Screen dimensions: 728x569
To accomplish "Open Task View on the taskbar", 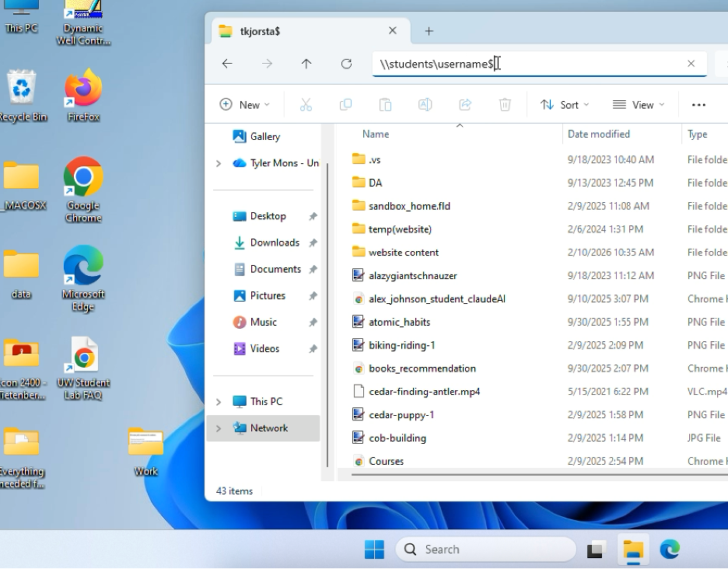I will (x=597, y=550).
